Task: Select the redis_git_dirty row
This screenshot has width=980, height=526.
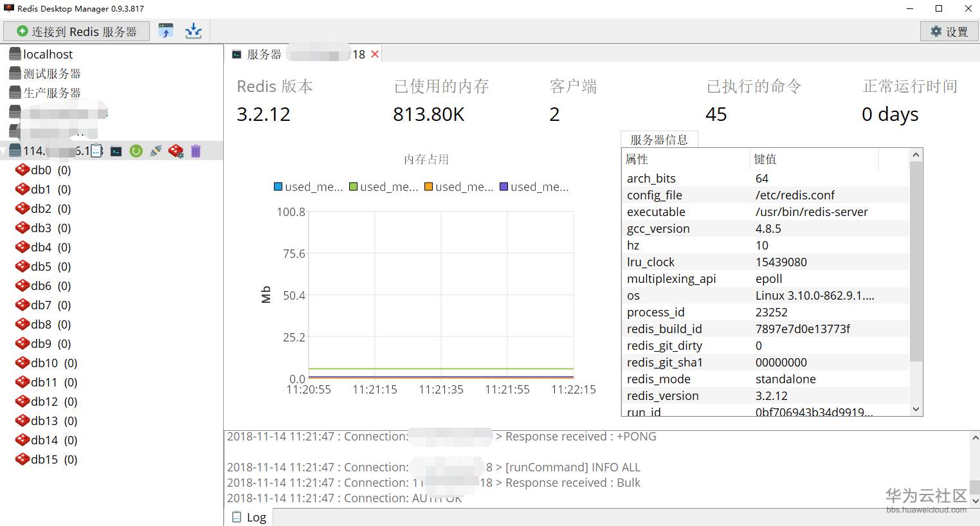Action: click(x=766, y=345)
